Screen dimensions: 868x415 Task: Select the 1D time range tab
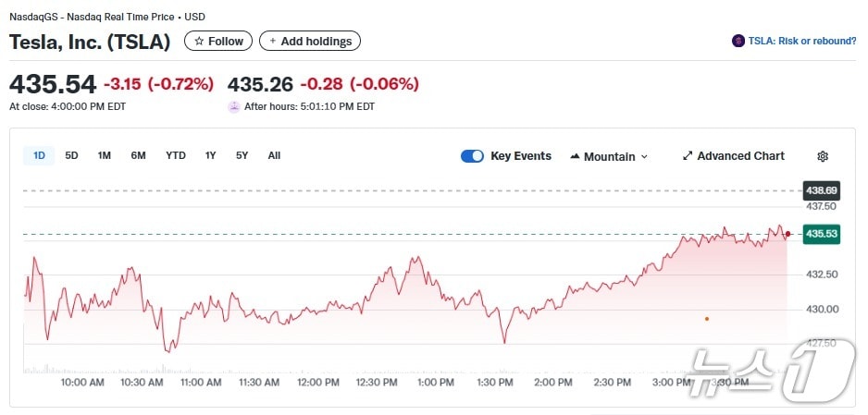click(x=39, y=155)
